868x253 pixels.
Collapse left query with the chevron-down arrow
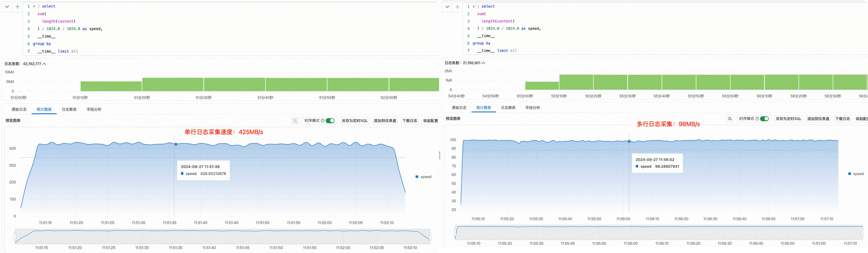[7, 7]
